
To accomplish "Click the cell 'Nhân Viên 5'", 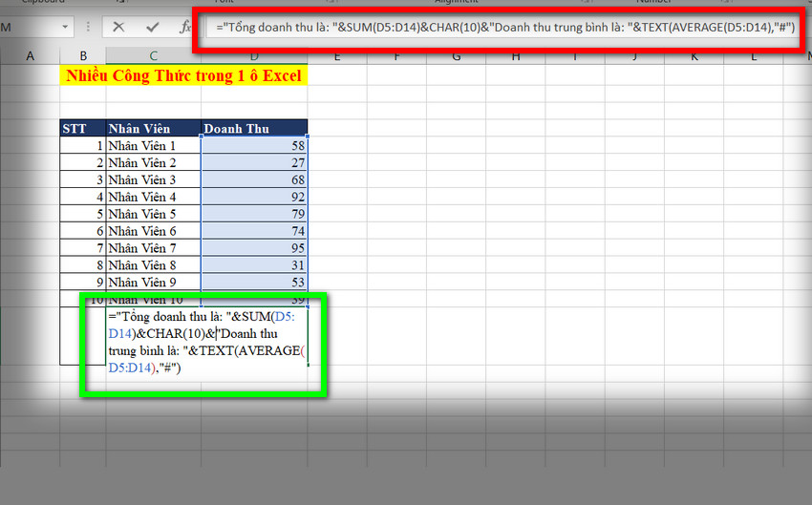I will point(153,214).
